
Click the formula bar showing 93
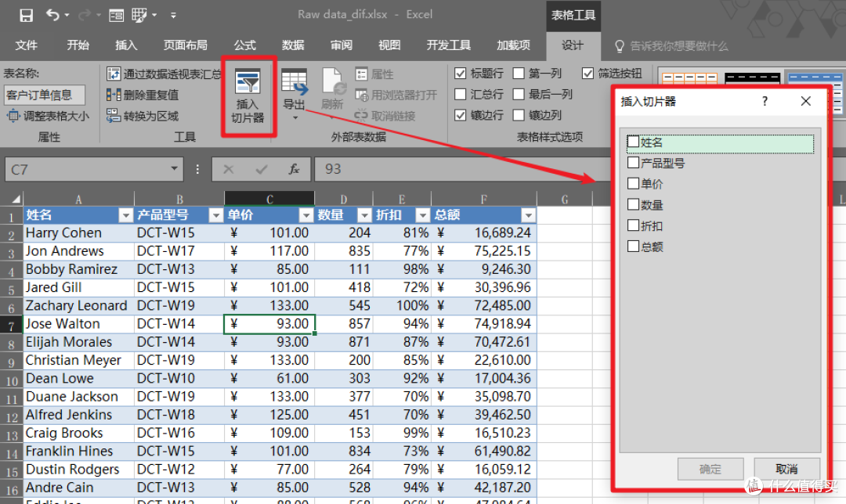[x=464, y=169]
